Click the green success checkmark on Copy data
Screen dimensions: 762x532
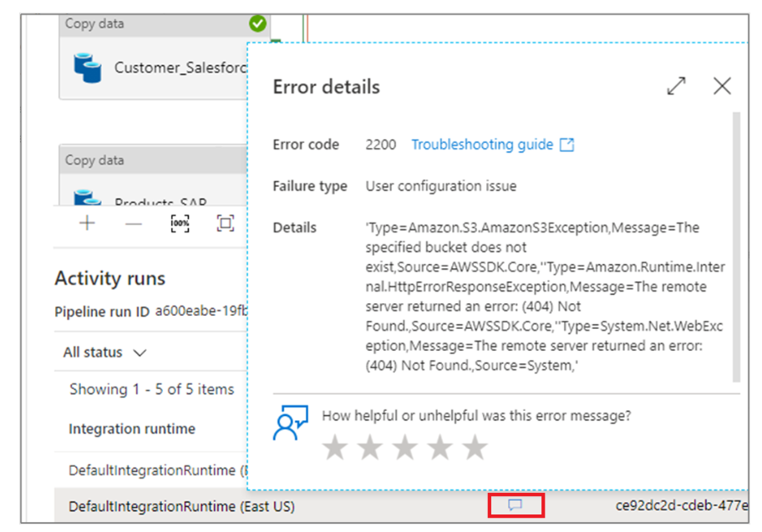pos(257,23)
